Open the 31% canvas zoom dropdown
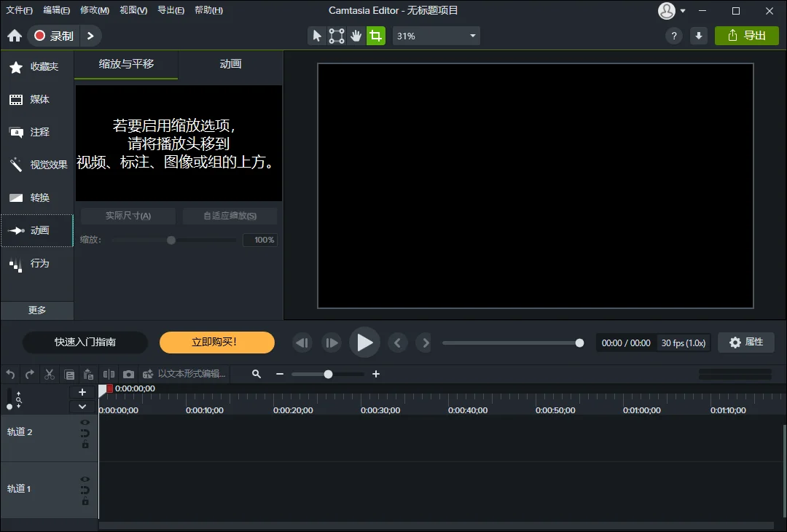The height and width of the screenshot is (532, 787). point(436,36)
